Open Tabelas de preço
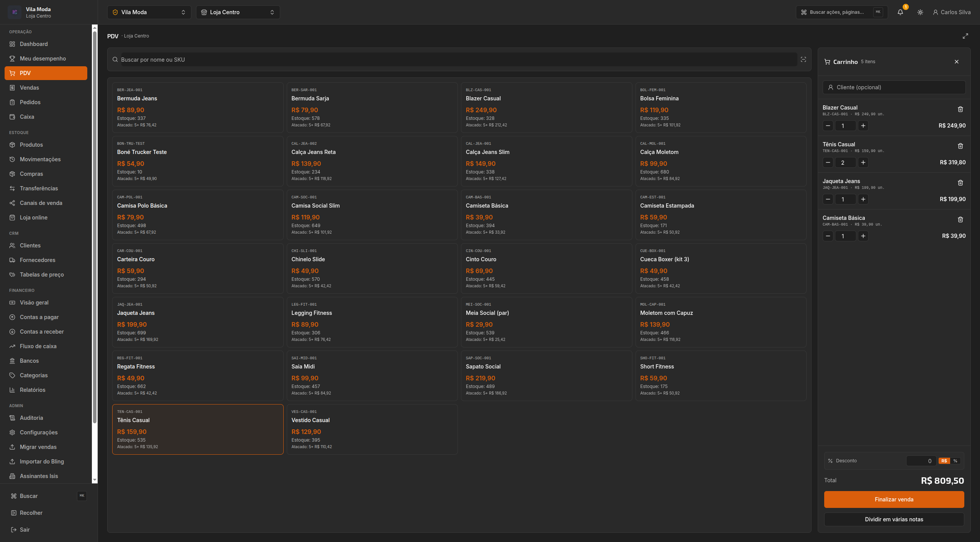 point(46,275)
